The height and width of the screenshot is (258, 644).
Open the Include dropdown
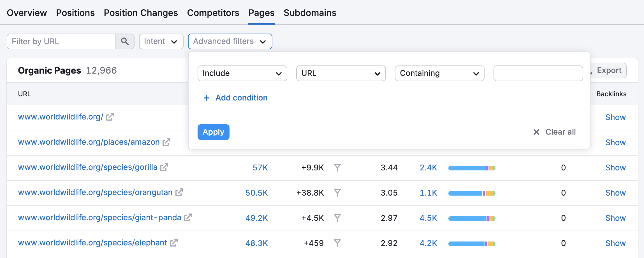point(242,73)
